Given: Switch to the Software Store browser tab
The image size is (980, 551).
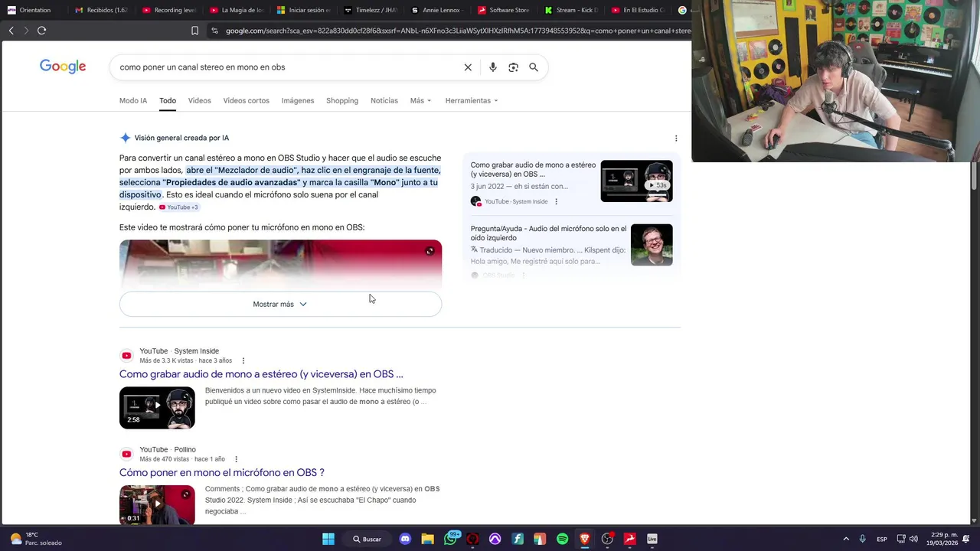Looking at the screenshot, I should [x=505, y=10].
